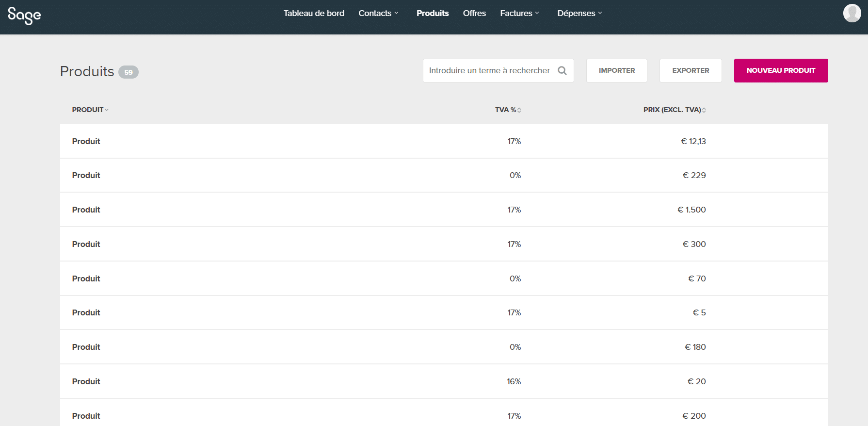Click the 0% value in € 180 row
This screenshot has width=868, height=426.
pos(515,347)
